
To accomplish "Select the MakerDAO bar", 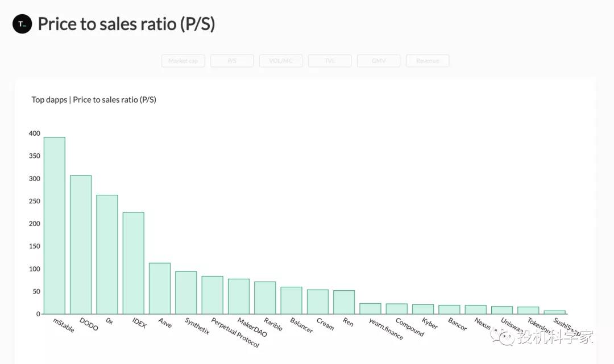I will [x=239, y=296].
